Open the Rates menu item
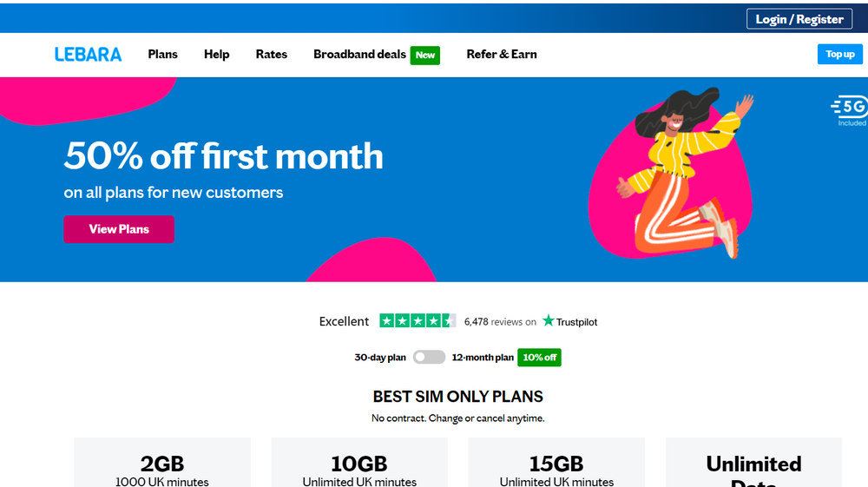Image resolution: width=868 pixels, height=487 pixels. [271, 54]
